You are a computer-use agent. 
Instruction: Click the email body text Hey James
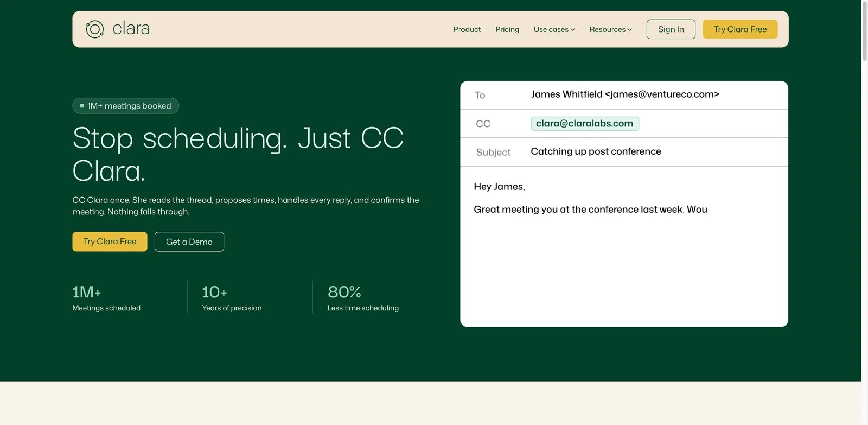pyautogui.click(x=499, y=187)
